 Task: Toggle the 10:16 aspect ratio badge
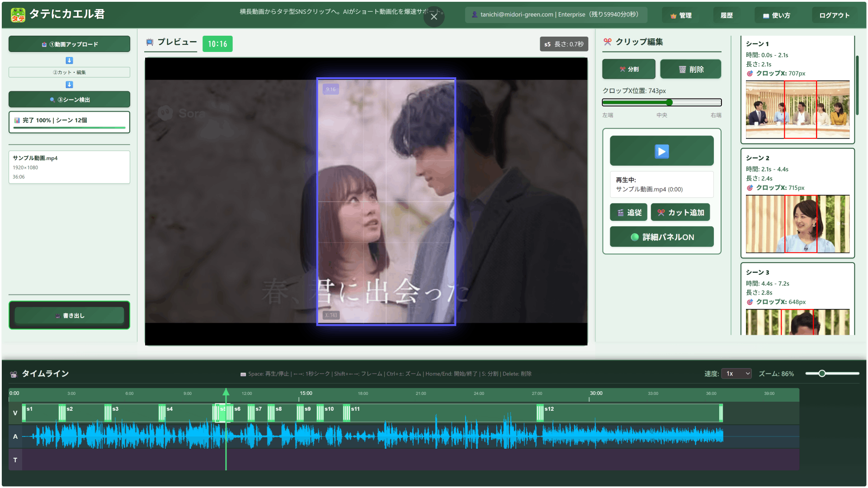(x=217, y=44)
